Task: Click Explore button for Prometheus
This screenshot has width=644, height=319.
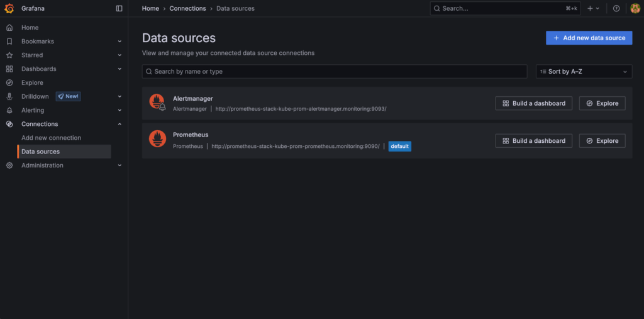Action: click(602, 140)
